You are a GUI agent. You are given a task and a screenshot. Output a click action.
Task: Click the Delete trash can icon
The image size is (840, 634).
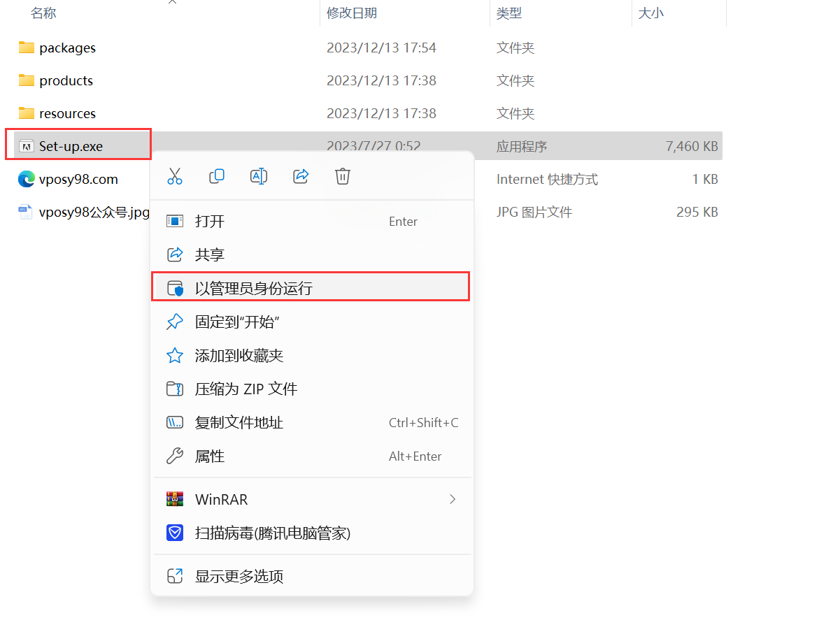click(x=343, y=176)
